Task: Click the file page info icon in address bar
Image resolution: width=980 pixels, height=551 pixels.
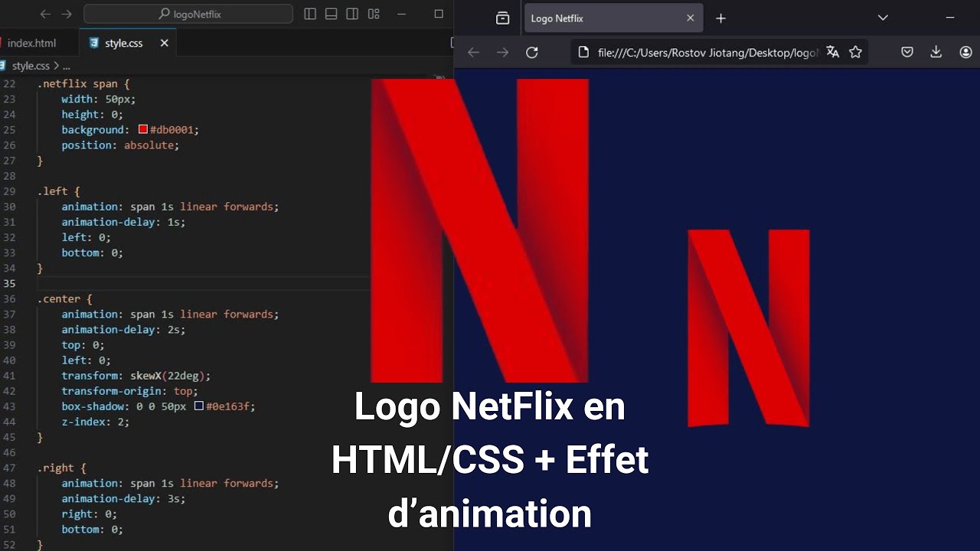Action: [583, 52]
